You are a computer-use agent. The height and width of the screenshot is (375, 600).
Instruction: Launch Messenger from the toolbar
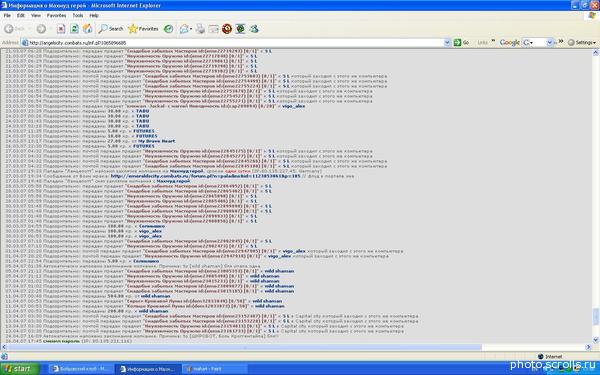coord(254,29)
